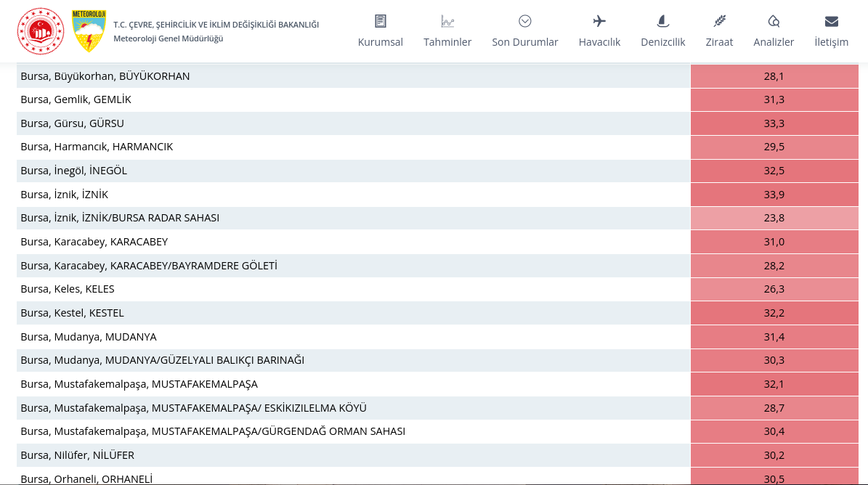Click the Denizcilik sailboat icon
Image resolution: width=868 pixels, height=485 pixels.
pyautogui.click(x=662, y=21)
